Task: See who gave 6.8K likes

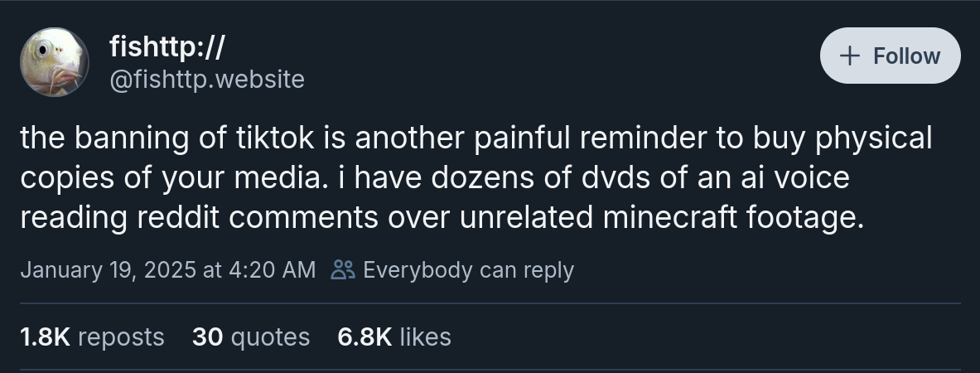Action: [393, 337]
